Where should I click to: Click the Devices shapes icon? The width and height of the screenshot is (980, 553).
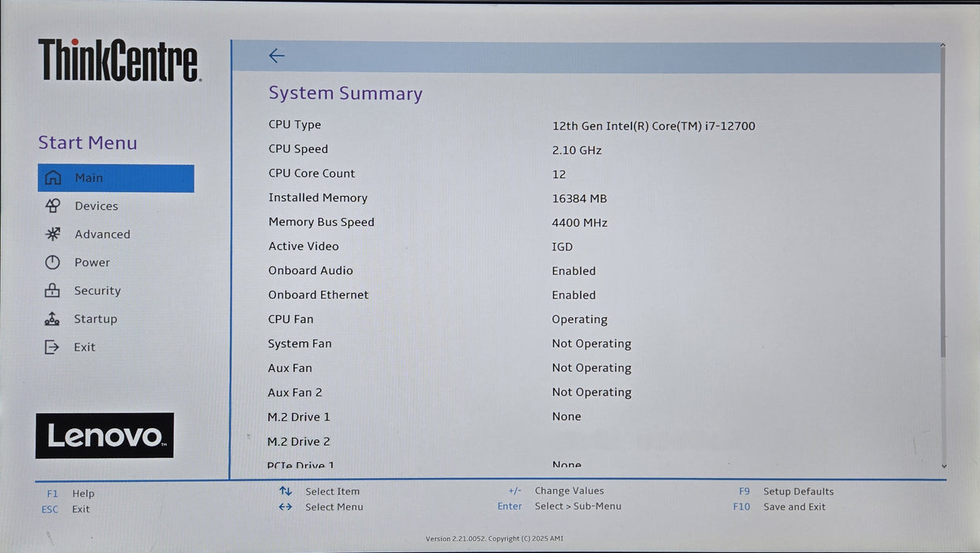53,206
